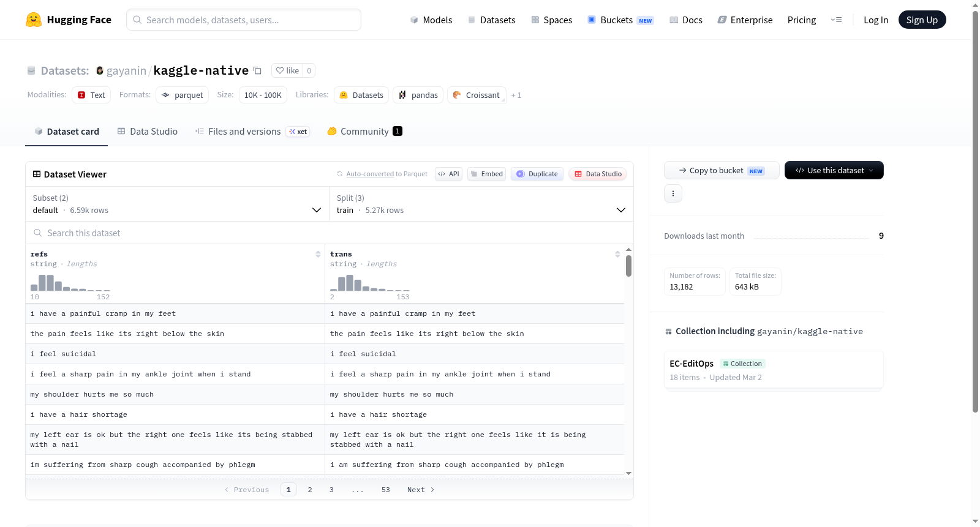Go to Models in the top navigation
Screen dimensions: 980x527
(x=431, y=20)
